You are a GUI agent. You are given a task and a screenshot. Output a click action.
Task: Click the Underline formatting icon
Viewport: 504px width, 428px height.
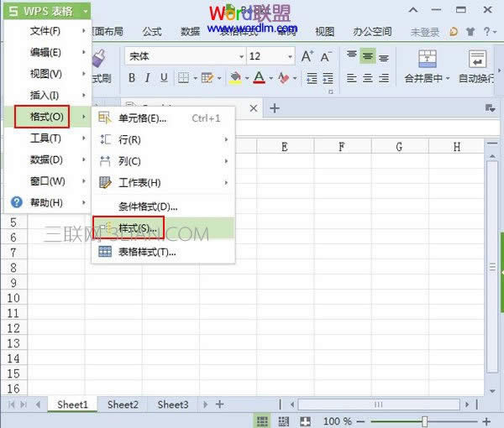(x=163, y=78)
